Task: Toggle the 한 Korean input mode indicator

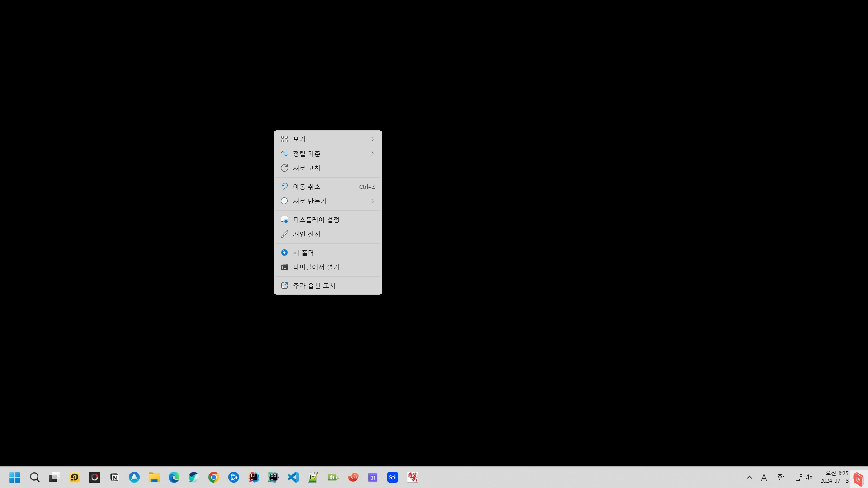Action: coord(781,477)
